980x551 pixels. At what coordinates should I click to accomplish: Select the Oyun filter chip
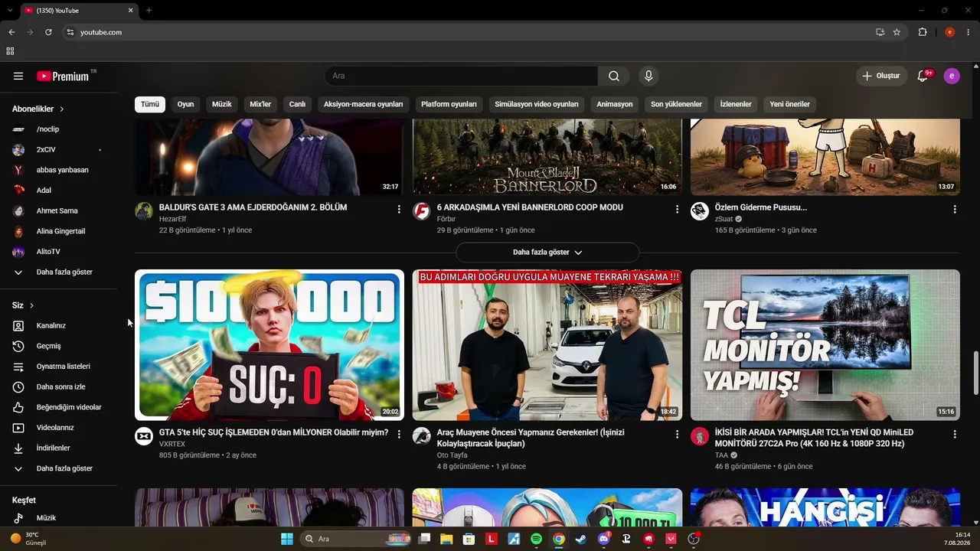[x=186, y=104]
